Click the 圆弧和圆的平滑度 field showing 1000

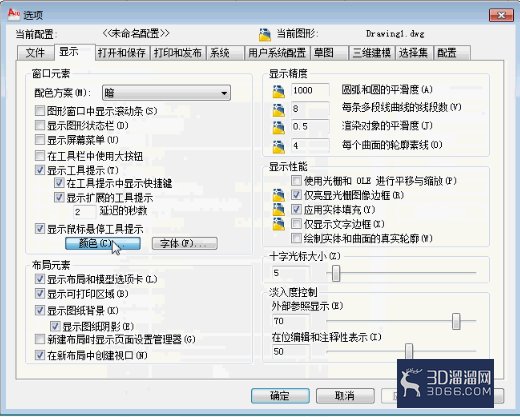(310, 91)
